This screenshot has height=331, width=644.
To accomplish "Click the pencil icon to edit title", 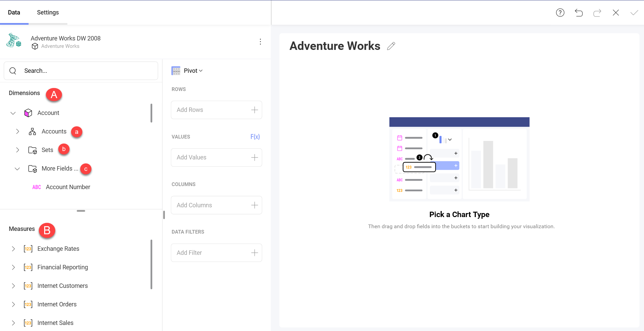I will click(x=391, y=46).
